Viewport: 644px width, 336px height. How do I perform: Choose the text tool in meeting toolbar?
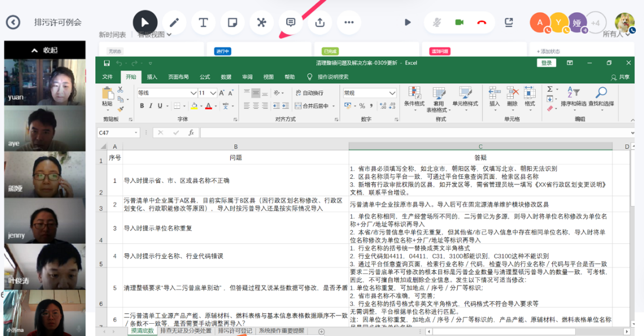point(203,23)
